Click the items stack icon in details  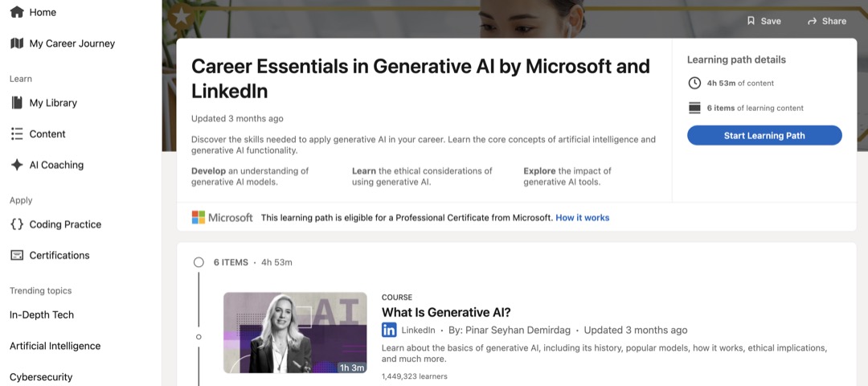pyautogui.click(x=694, y=108)
